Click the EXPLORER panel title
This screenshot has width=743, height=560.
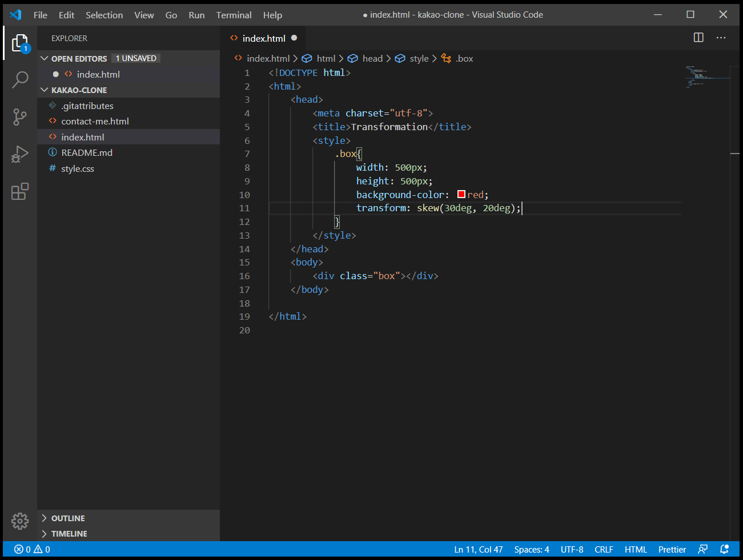69,38
